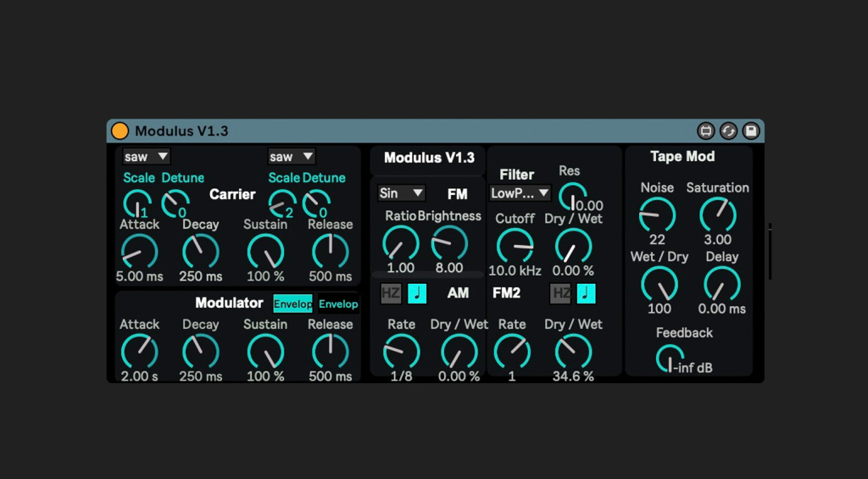Click the Tape Mod Noise knob at 22
The height and width of the screenshot is (479, 868).
(657, 214)
